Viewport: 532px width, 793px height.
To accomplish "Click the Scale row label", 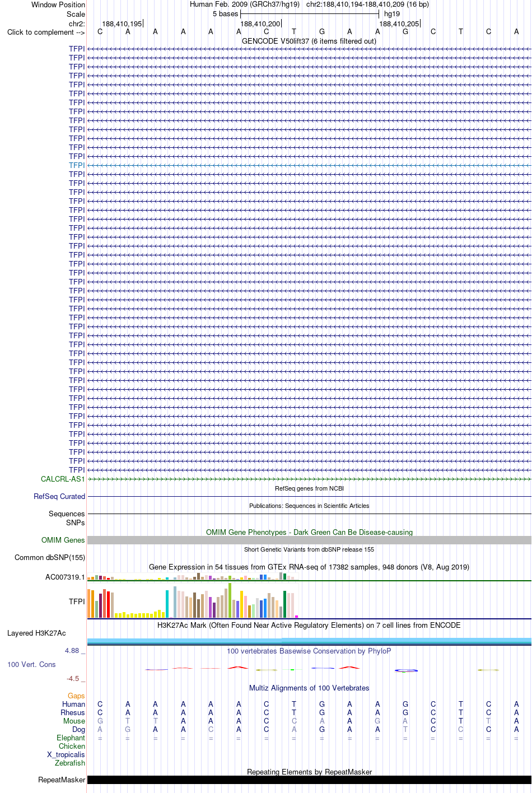I will click(76, 14).
